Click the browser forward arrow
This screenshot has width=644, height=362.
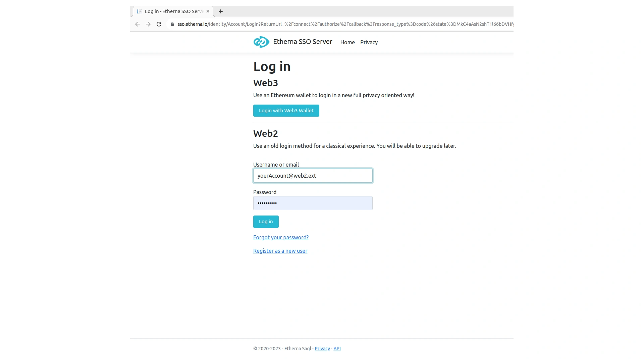click(148, 24)
